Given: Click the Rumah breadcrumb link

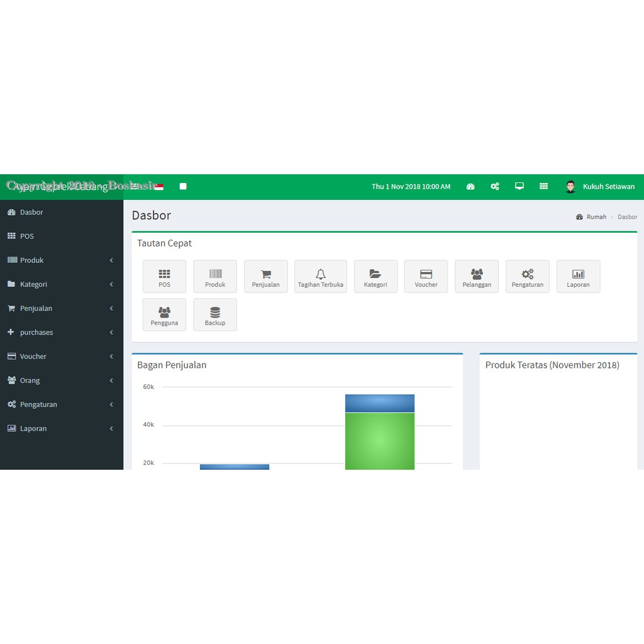Looking at the screenshot, I should [596, 217].
